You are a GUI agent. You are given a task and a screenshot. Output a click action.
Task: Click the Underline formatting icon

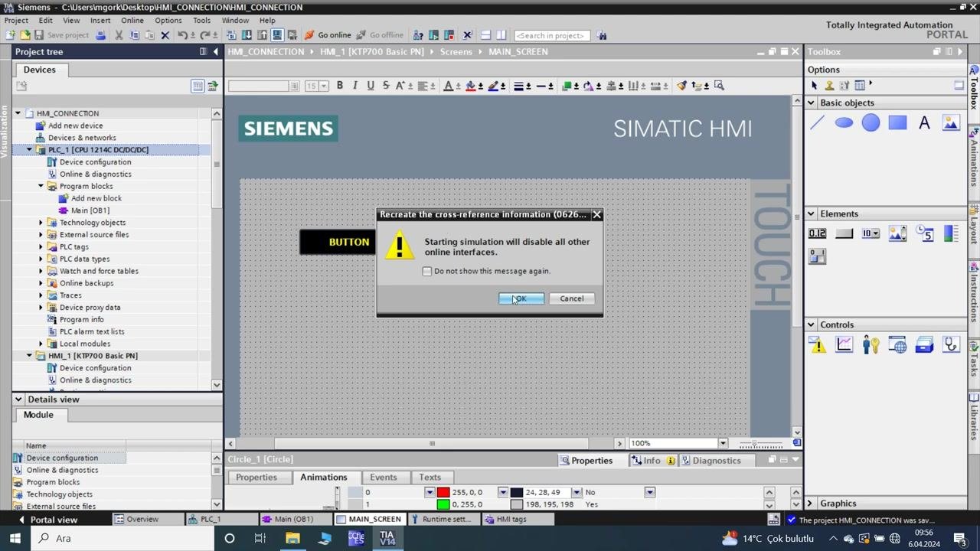coord(370,85)
